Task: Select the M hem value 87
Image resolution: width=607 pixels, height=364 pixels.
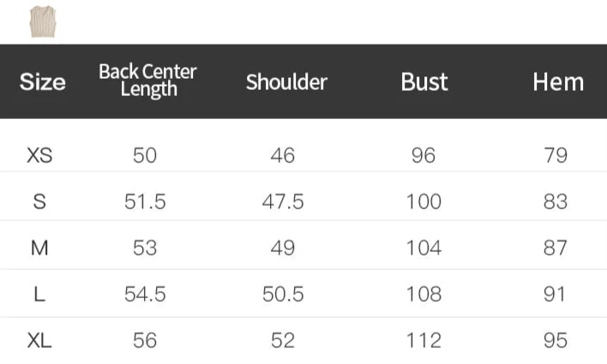Action: tap(556, 248)
